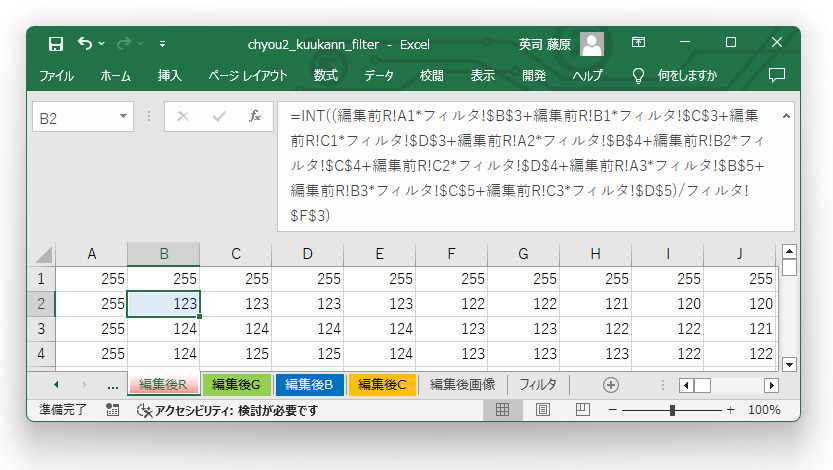
Task: Switch to Page Break Preview
Action: pyautogui.click(x=581, y=410)
